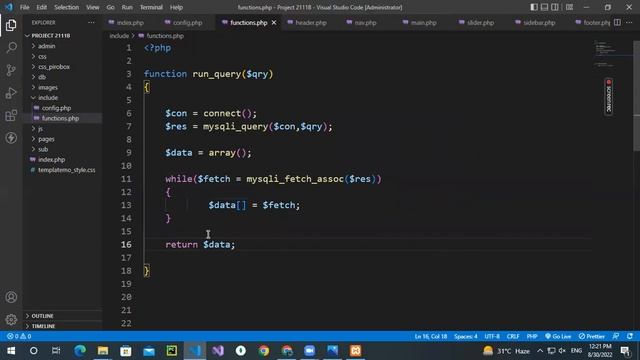Open Source Control view
This screenshot has width=640, height=360.
11,70
